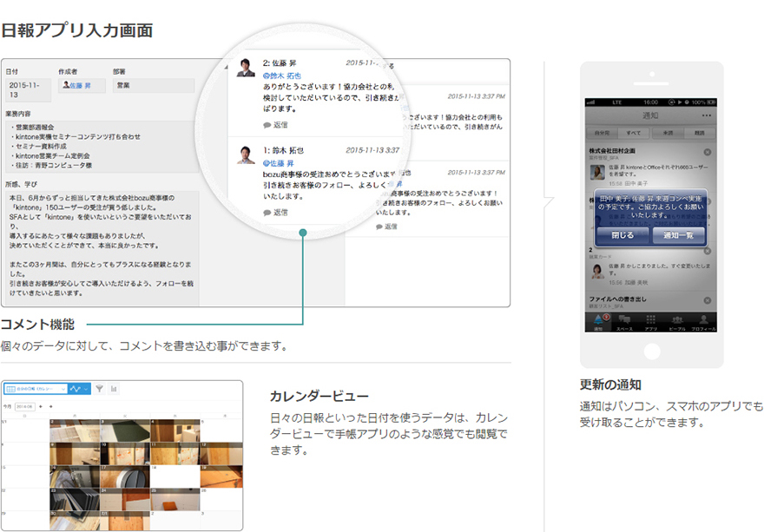Select the 自分宛 tab in notifications
Screen dimensions: 764x532
pyautogui.click(x=601, y=133)
